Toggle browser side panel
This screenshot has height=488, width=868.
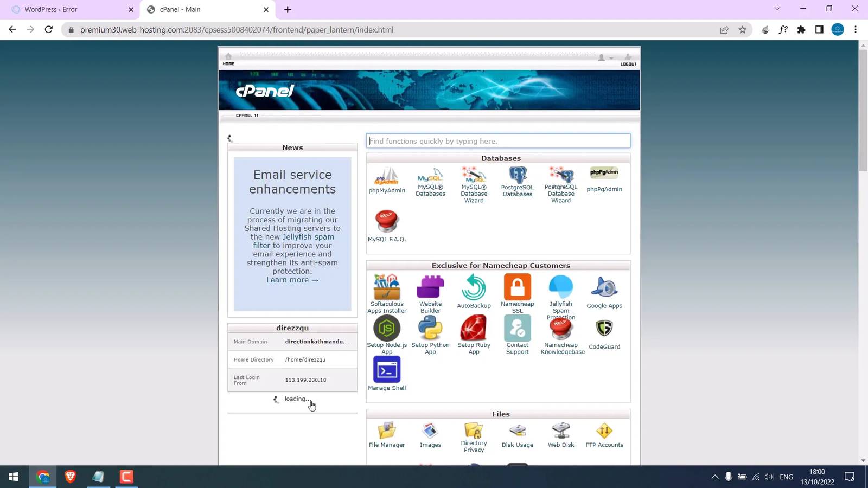pyautogui.click(x=819, y=30)
